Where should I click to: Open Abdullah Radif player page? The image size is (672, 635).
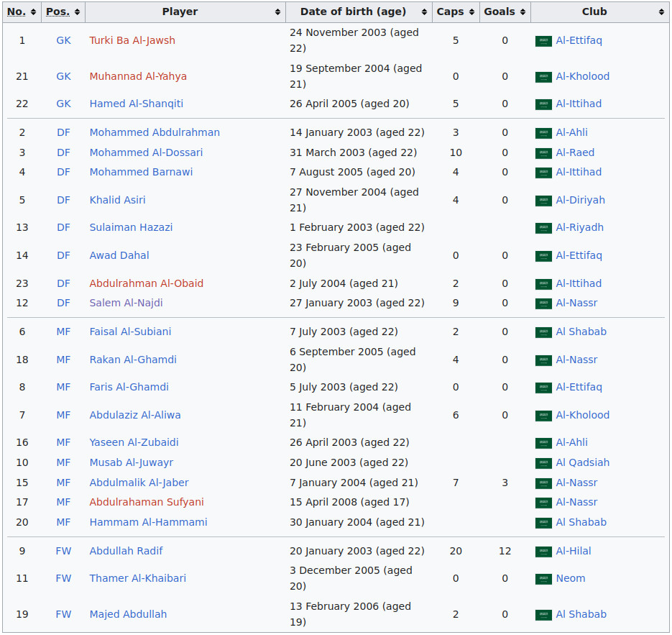[x=126, y=551]
